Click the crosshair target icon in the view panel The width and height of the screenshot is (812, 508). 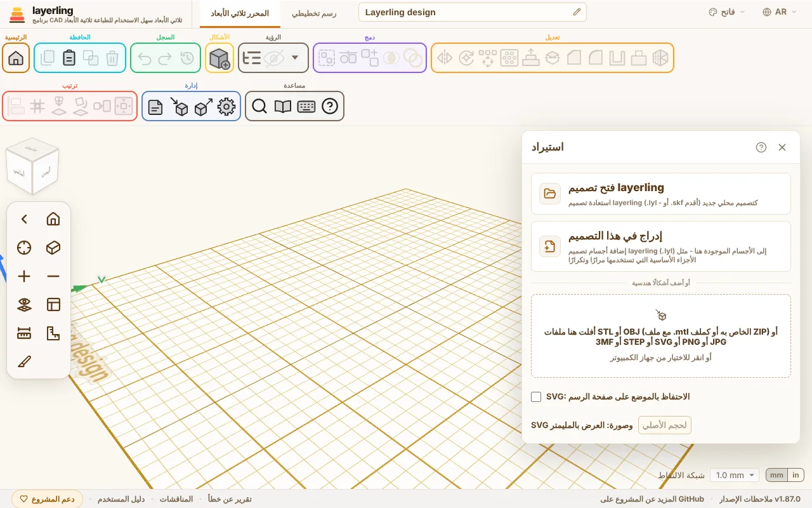(24, 248)
